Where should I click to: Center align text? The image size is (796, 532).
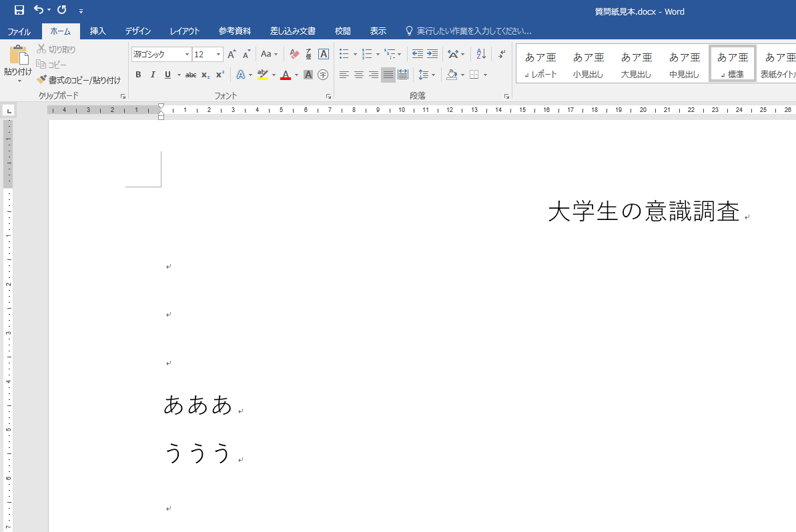click(x=358, y=75)
